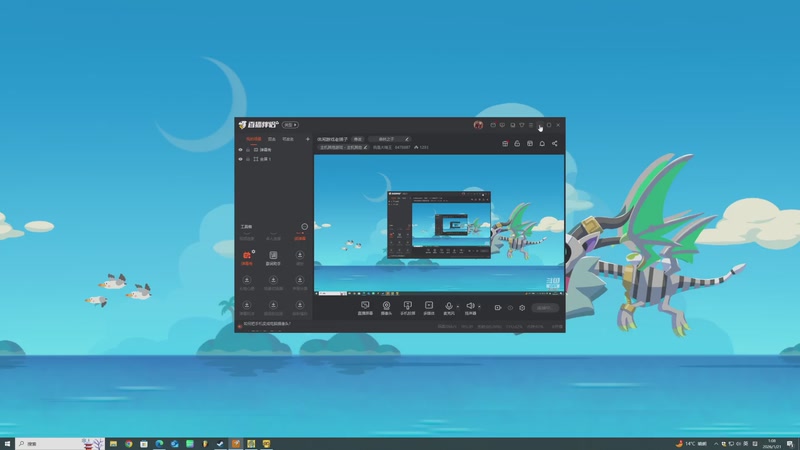Open the help tip link at bottom-left
Screen dimensions: 800x450
pos(267,323)
